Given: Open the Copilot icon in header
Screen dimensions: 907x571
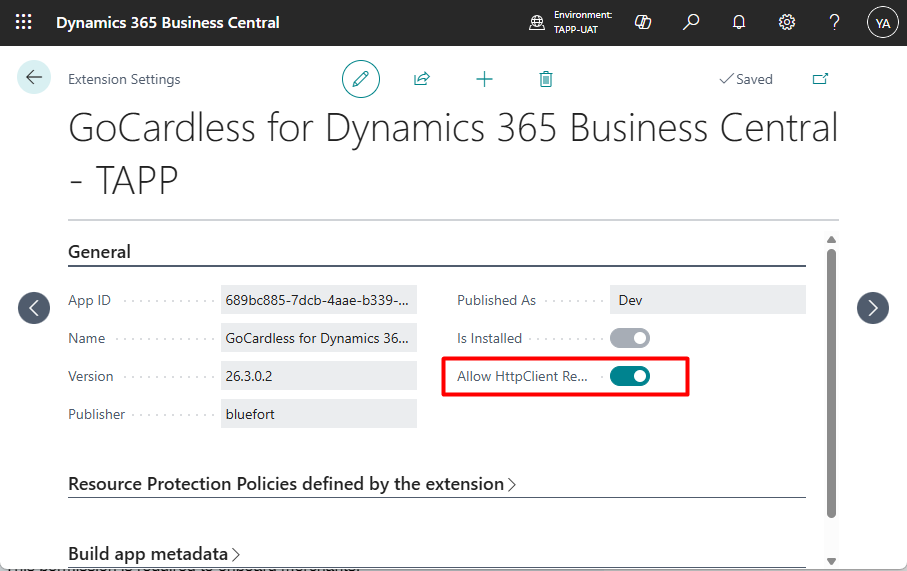Looking at the screenshot, I should pos(643,23).
